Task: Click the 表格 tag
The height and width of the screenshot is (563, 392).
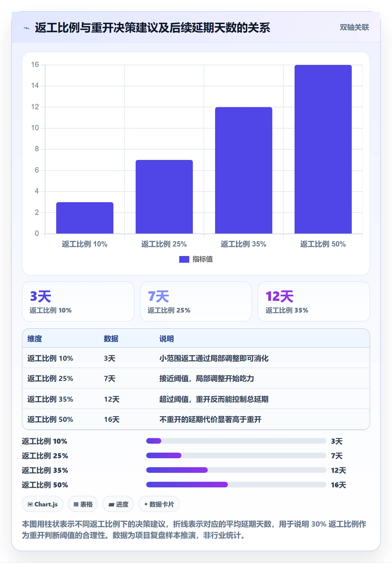Action: tap(83, 504)
